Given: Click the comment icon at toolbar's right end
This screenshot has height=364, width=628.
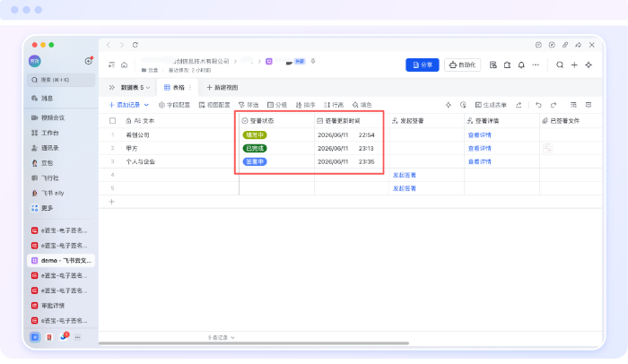Looking at the screenshot, I should pos(589,105).
